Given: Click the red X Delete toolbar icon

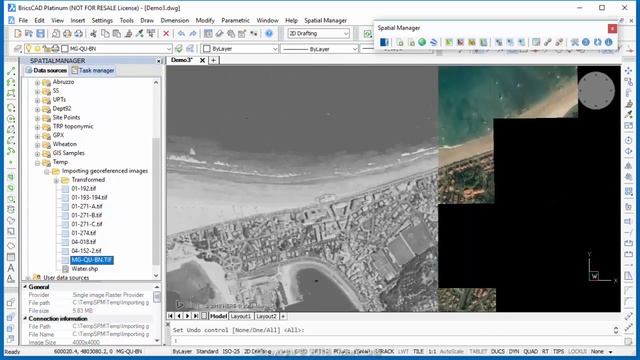Looking at the screenshot, I should click(166, 33).
